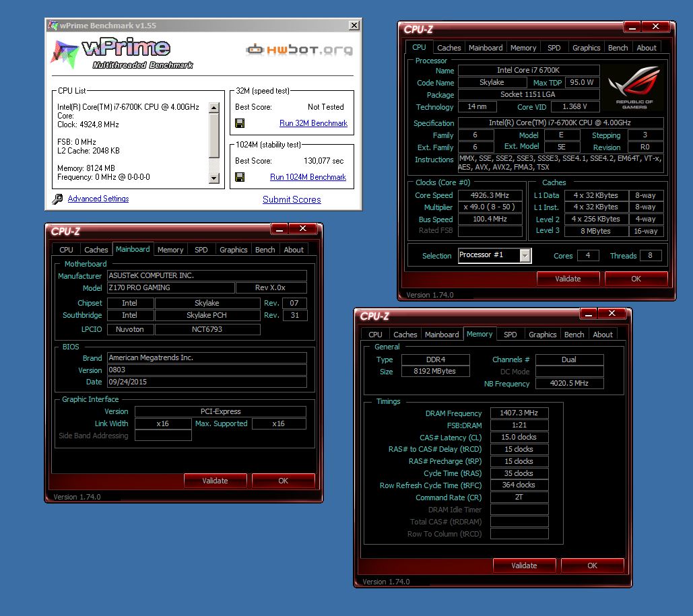Screen dimensions: 693x616
Task: Switch to Bench tab in Mainboard window
Action: click(265, 250)
